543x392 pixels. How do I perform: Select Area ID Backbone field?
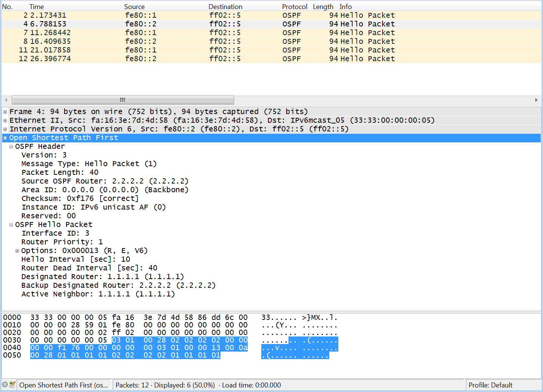point(105,190)
